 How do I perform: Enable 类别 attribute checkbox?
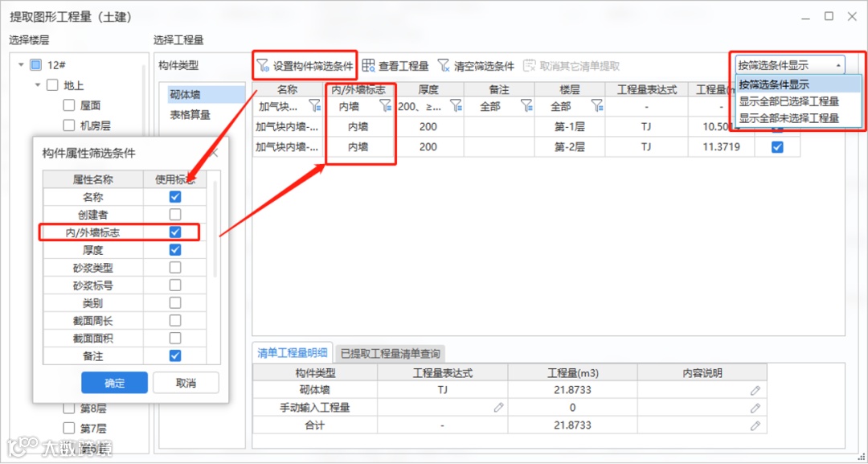175,303
